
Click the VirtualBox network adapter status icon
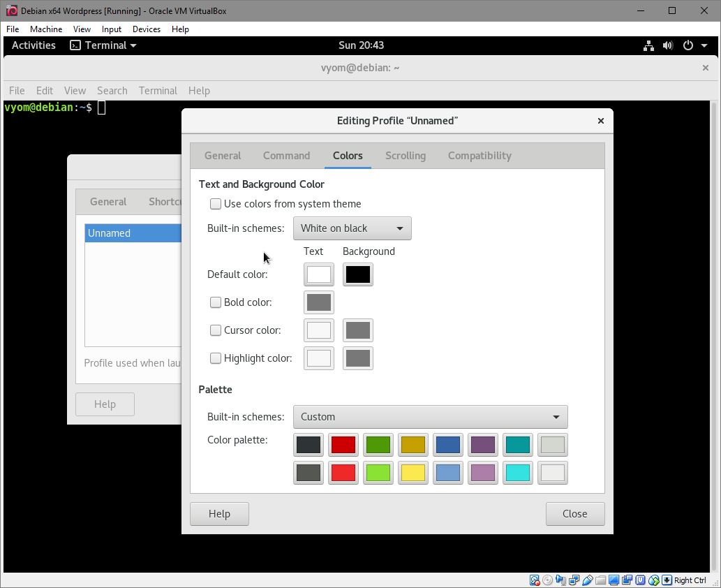click(574, 580)
